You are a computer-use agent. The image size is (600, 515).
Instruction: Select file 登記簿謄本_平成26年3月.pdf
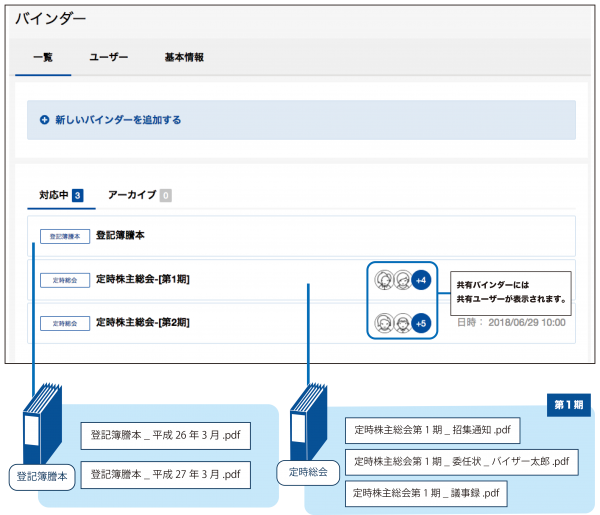point(165,436)
